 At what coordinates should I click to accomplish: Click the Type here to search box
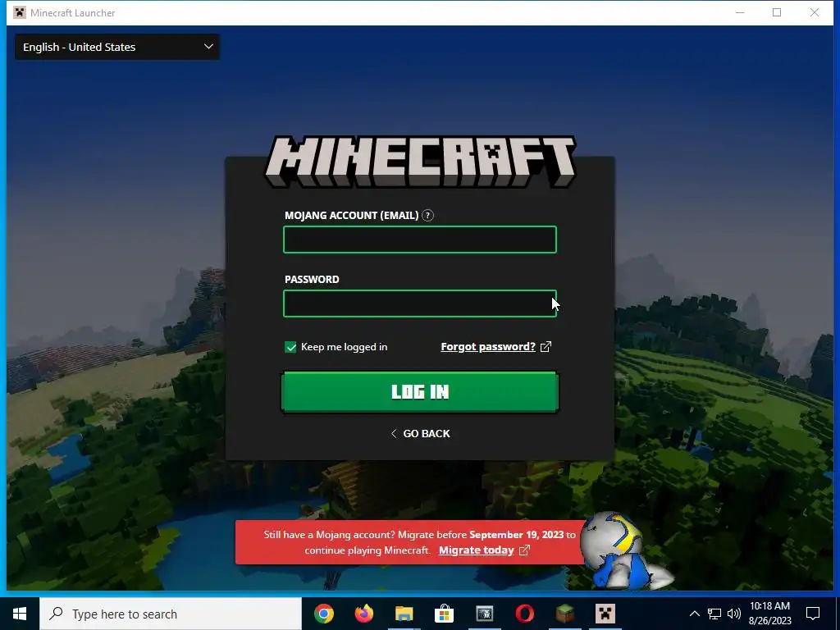171,614
